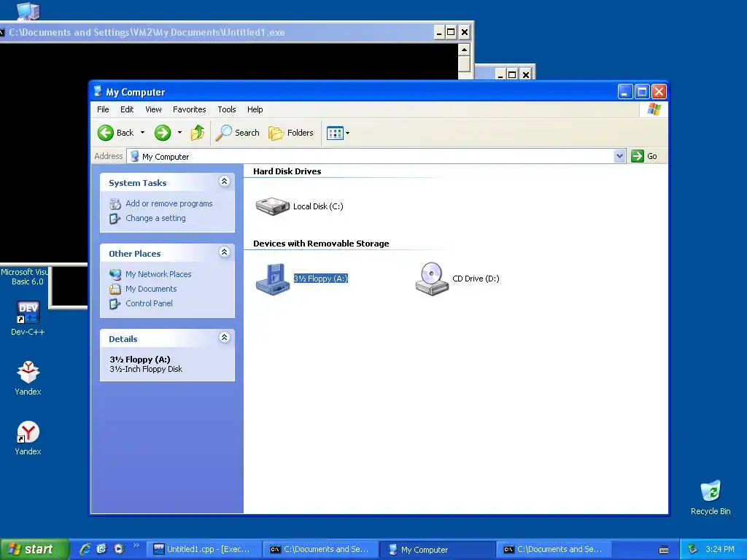747x560 pixels.
Task: Open the Help menu
Action: (x=255, y=109)
